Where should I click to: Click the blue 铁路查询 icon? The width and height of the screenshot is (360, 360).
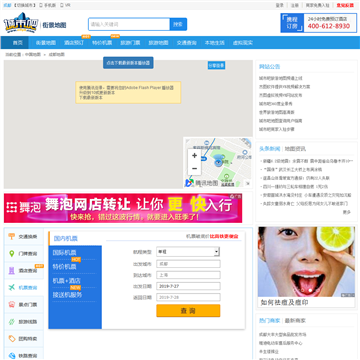(12, 355)
